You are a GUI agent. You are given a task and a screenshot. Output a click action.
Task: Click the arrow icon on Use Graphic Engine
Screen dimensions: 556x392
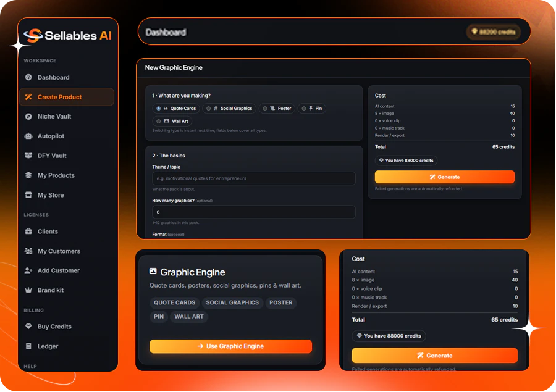200,346
